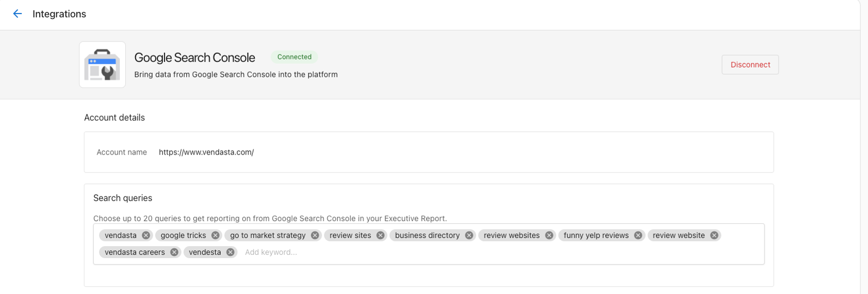Click the https://www.vendasta.com/ account name

pyautogui.click(x=207, y=152)
